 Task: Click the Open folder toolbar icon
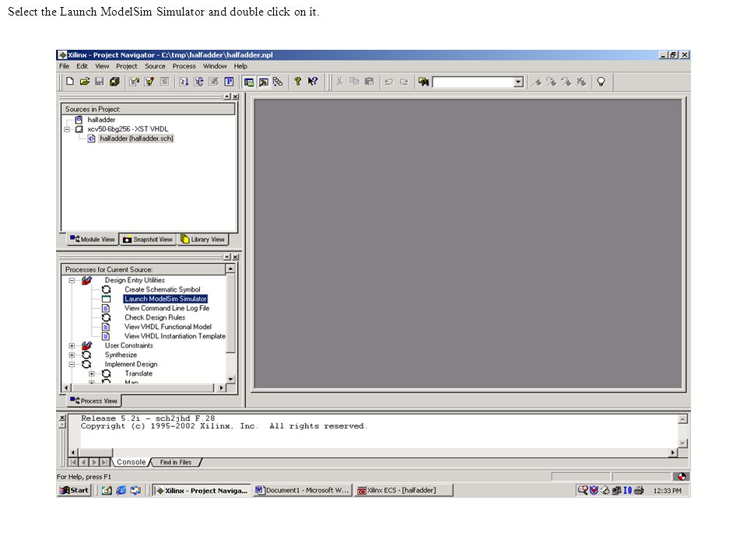[85, 82]
